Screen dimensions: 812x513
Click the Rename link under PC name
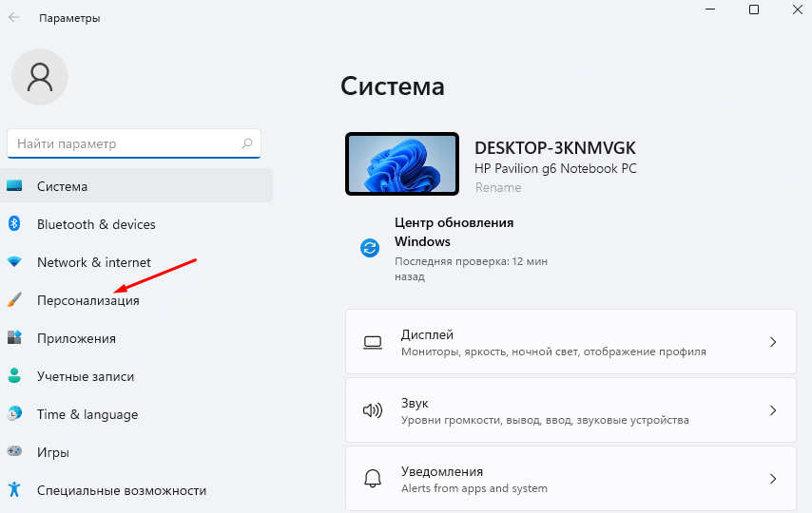pyautogui.click(x=498, y=187)
